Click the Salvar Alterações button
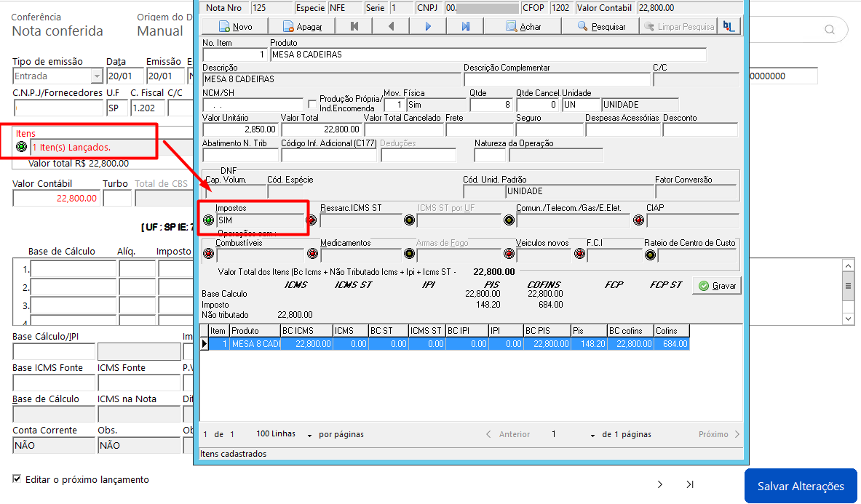Image resolution: width=861 pixels, height=504 pixels. click(x=801, y=486)
